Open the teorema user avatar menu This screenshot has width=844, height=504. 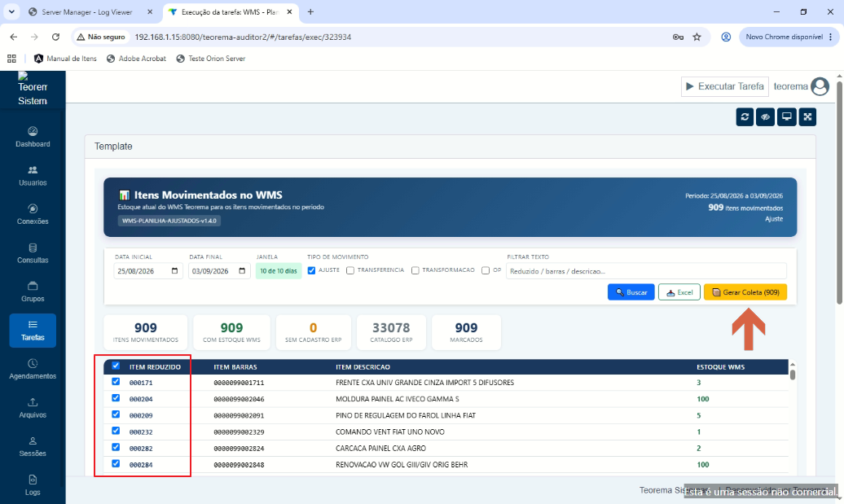coord(820,86)
